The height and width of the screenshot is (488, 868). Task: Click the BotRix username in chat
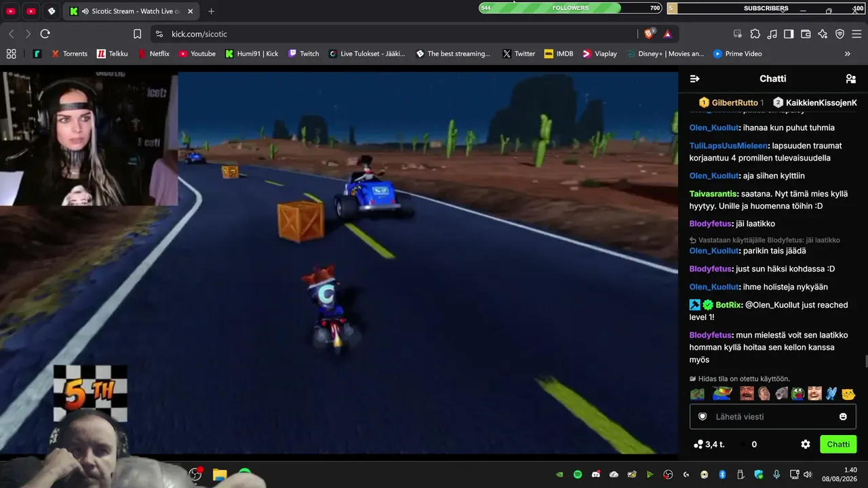click(728, 305)
